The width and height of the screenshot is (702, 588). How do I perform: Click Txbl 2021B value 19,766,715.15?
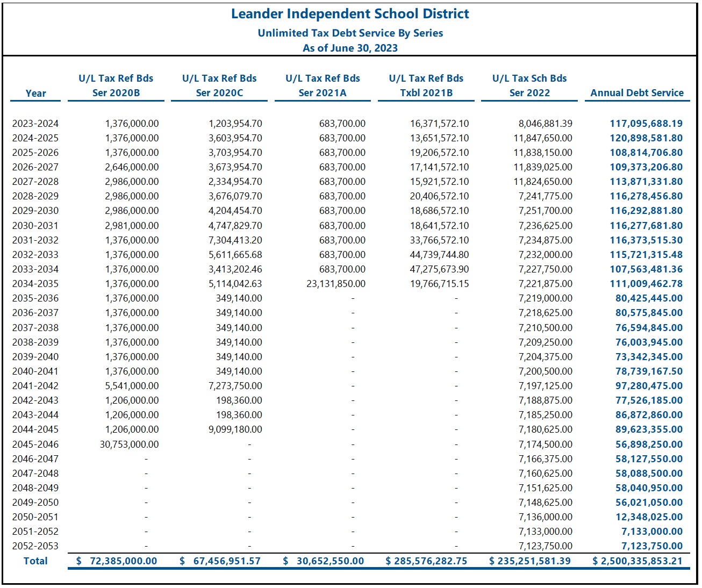click(x=440, y=284)
